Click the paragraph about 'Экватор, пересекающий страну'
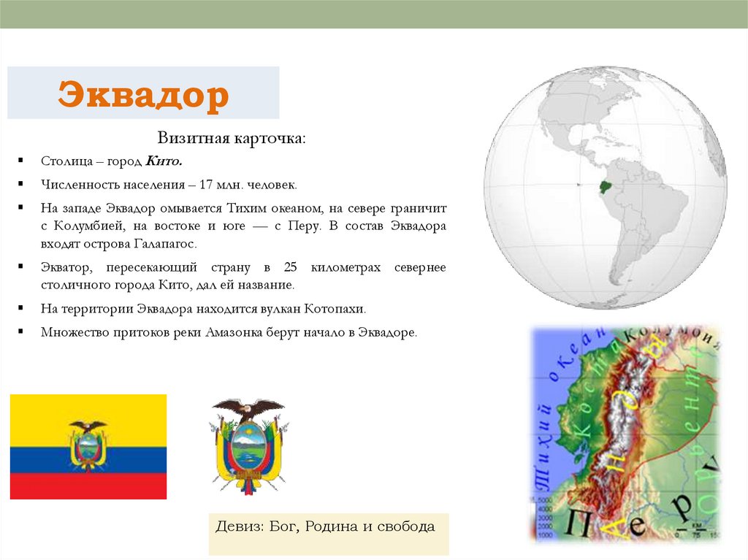The image size is (748, 560). pyautogui.click(x=243, y=276)
